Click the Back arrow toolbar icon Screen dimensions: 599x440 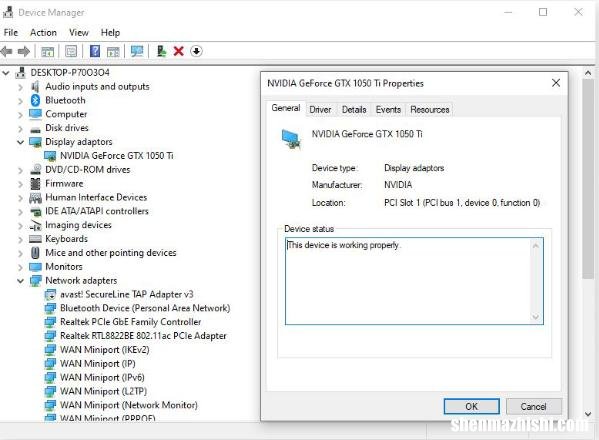pos(6,51)
